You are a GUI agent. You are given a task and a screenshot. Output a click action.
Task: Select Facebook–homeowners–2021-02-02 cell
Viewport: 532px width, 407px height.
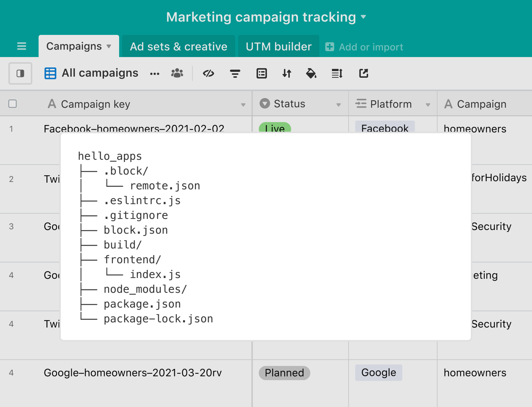[x=134, y=128]
